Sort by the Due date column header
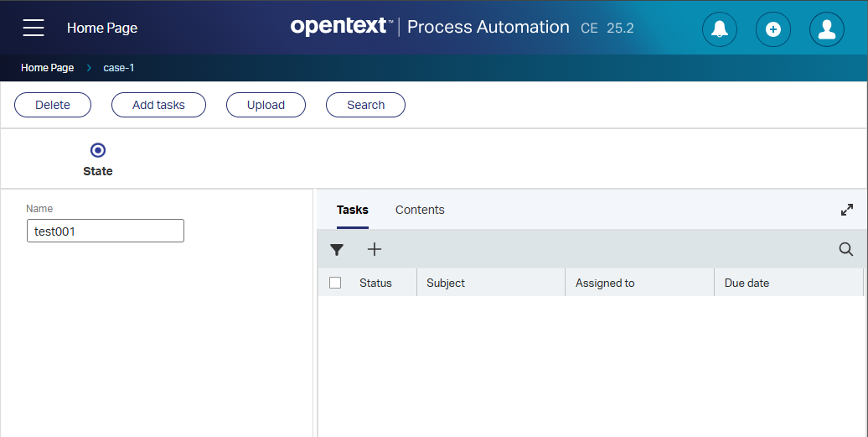The image size is (868, 437). [747, 283]
